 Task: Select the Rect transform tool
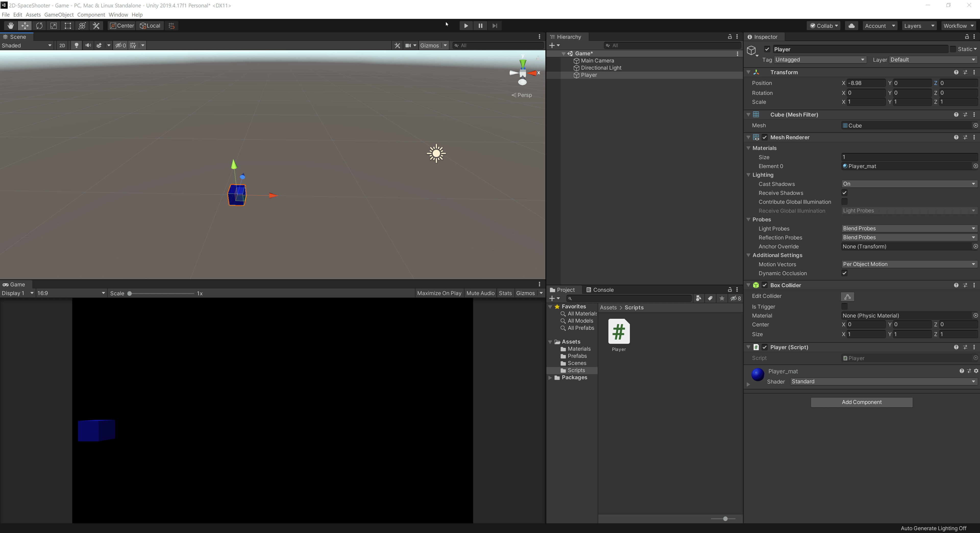point(68,26)
